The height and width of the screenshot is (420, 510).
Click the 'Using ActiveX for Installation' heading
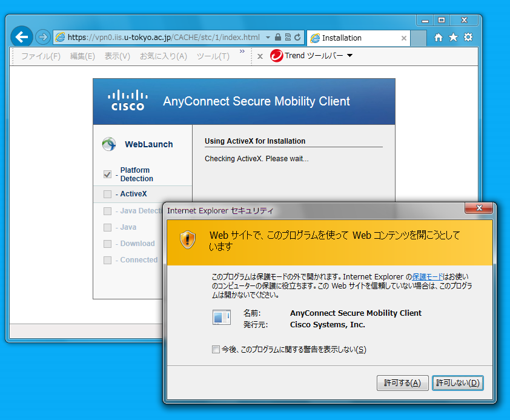click(x=255, y=141)
